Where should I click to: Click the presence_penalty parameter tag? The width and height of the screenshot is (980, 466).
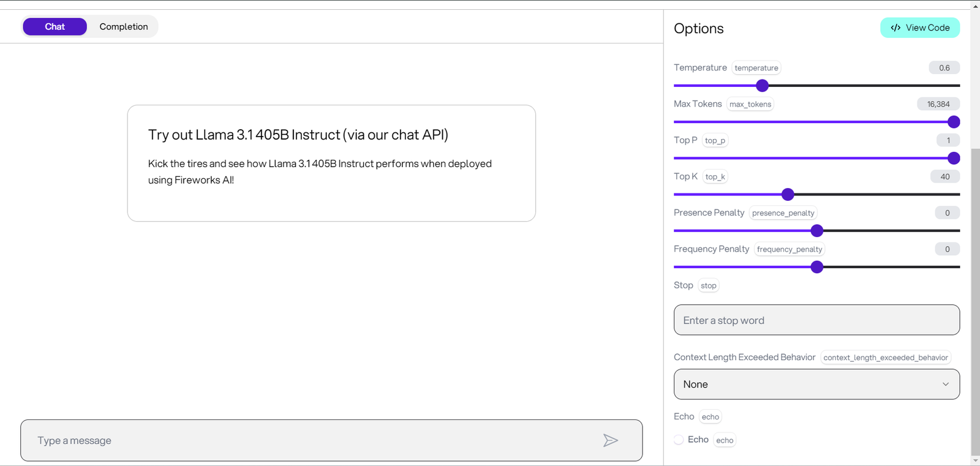783,212
